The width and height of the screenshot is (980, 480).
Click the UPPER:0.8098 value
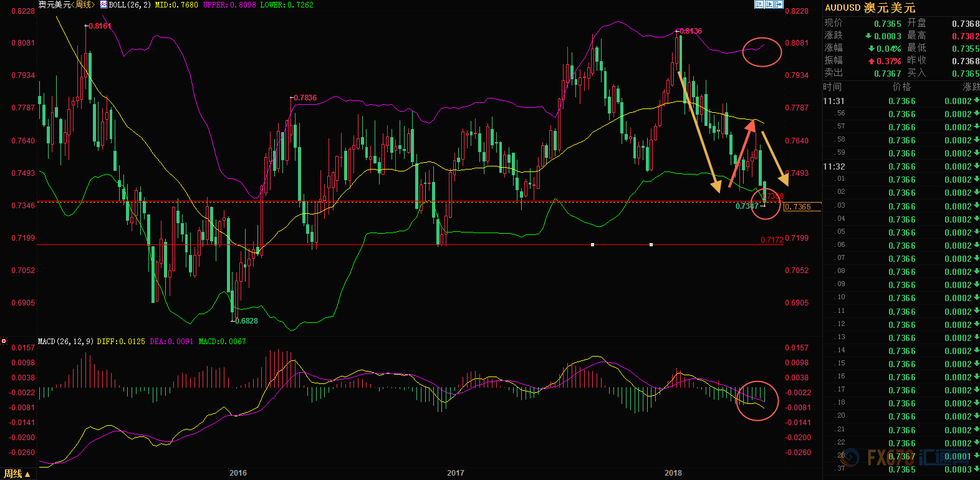[x=229, y=5]
